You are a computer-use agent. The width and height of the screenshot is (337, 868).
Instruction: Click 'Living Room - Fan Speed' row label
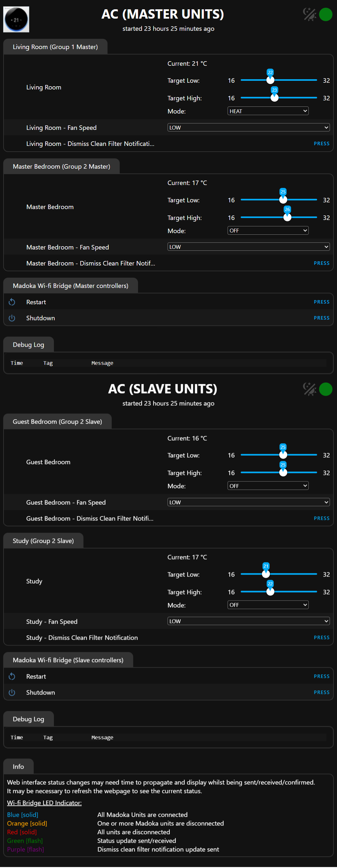point(61,128)
